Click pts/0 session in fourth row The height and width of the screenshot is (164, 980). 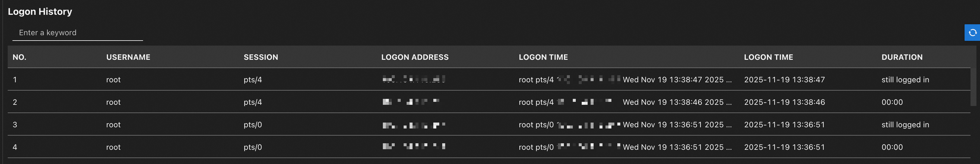(x=253, y=147)
